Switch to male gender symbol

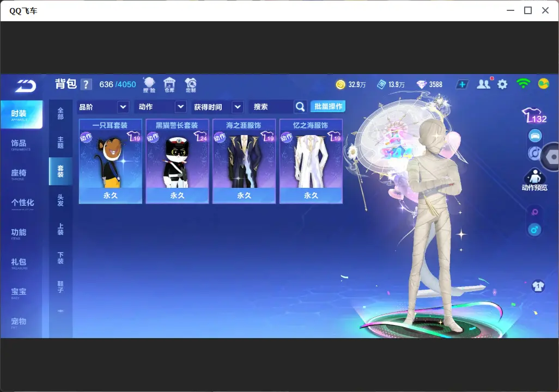coord(534,230)
